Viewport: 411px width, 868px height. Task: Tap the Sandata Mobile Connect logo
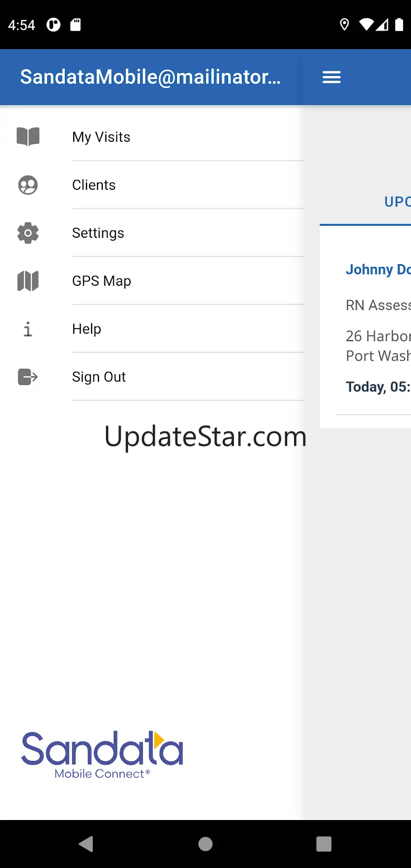tap(102, 755)
